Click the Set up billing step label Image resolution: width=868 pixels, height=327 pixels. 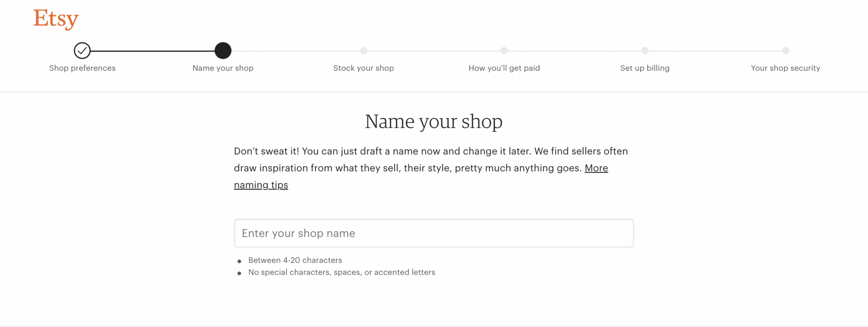(644, 68)
